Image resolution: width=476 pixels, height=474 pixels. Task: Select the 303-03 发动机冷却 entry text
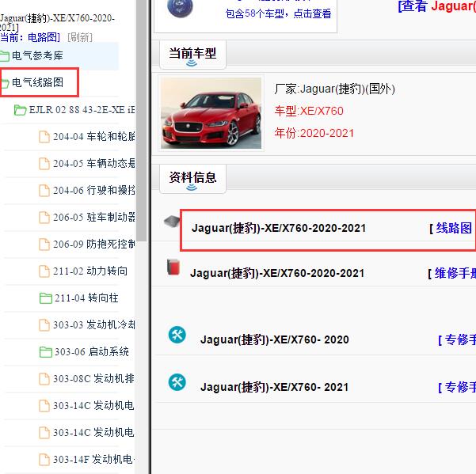pos(94,324)
